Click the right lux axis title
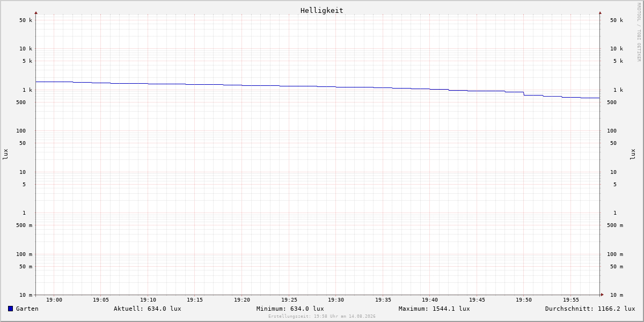 (633, 154)
